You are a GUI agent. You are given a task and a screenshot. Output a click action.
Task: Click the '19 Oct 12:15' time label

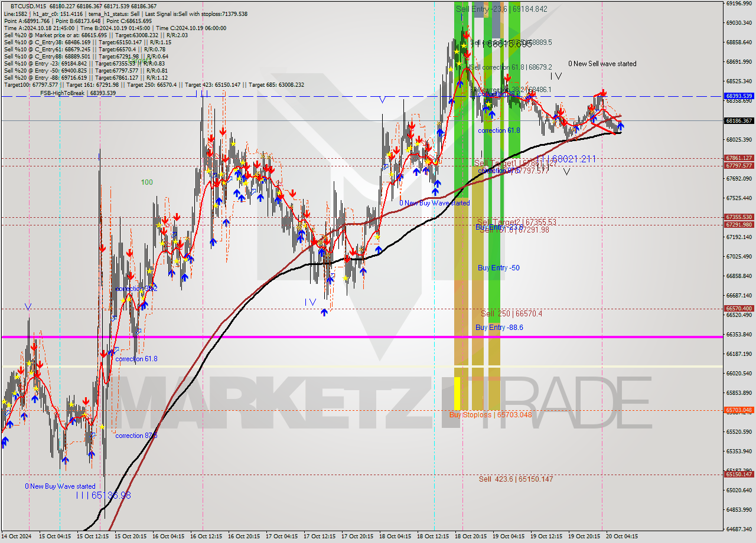[546, 537]
